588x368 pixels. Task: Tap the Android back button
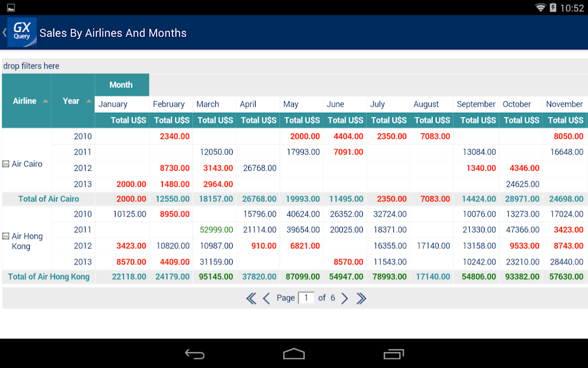(195, 354)
